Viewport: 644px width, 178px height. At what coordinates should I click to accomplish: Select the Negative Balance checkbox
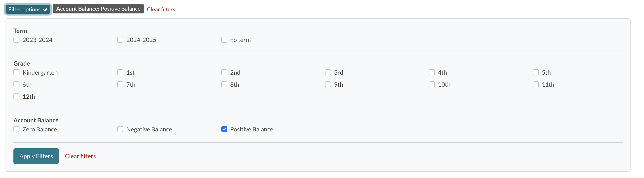pos(120,129)
